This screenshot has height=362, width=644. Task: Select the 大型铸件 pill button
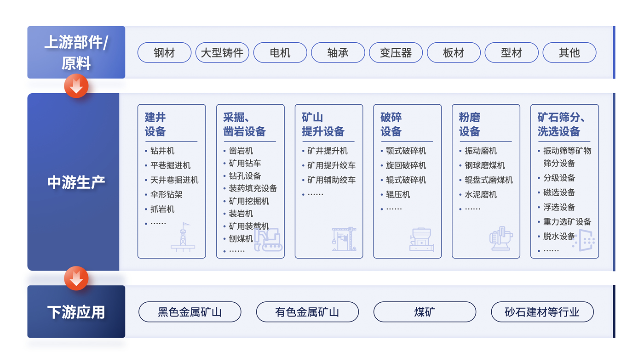click(x=222, y=53)
